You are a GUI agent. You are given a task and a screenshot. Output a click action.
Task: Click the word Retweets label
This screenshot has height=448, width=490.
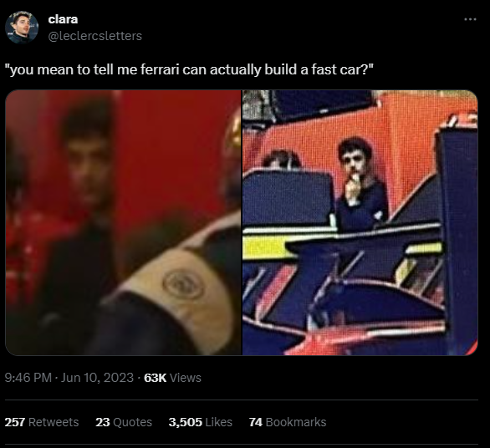click(54, 422)
